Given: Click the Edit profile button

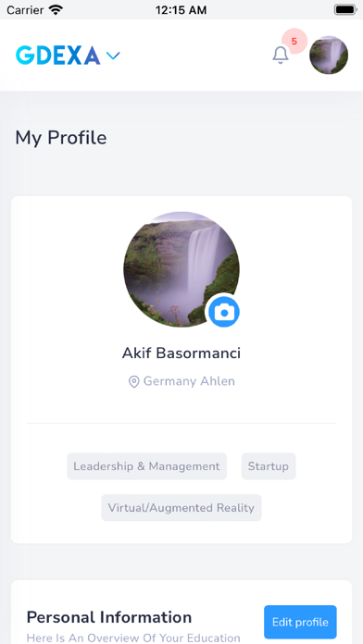Looking at the screenshot, I should [300, 622].
